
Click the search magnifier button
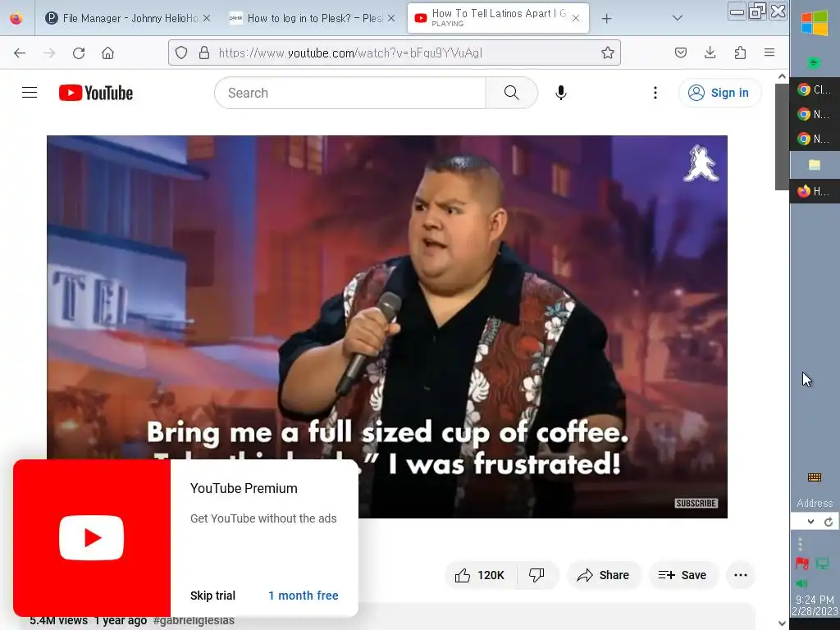tap(512, 93)
